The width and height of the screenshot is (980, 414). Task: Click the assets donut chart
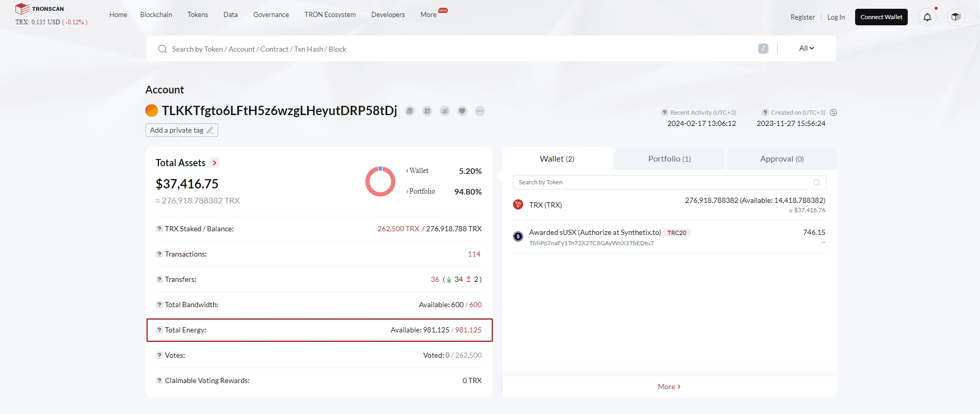pyautogui.click(x=380, y=181)
